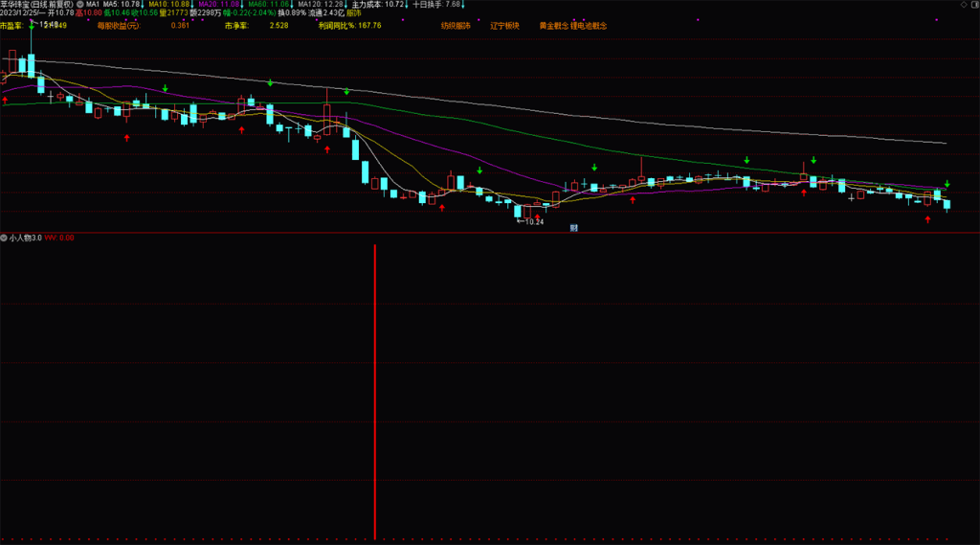Open the 黄金概念 concept tag
The height and width of the screenshot is (545, 980).
pyautogui.click(x=553, y=25)
